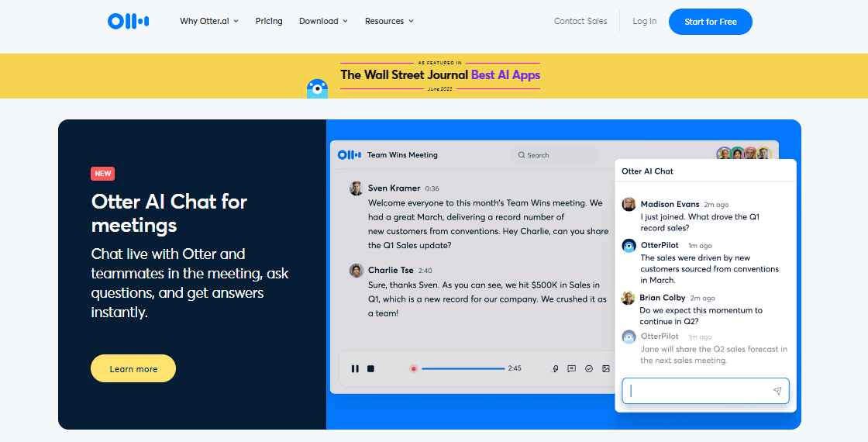Screen dimensions: 868x442
Task: Click the checkmark action item icon
Action: click(589, 368)
